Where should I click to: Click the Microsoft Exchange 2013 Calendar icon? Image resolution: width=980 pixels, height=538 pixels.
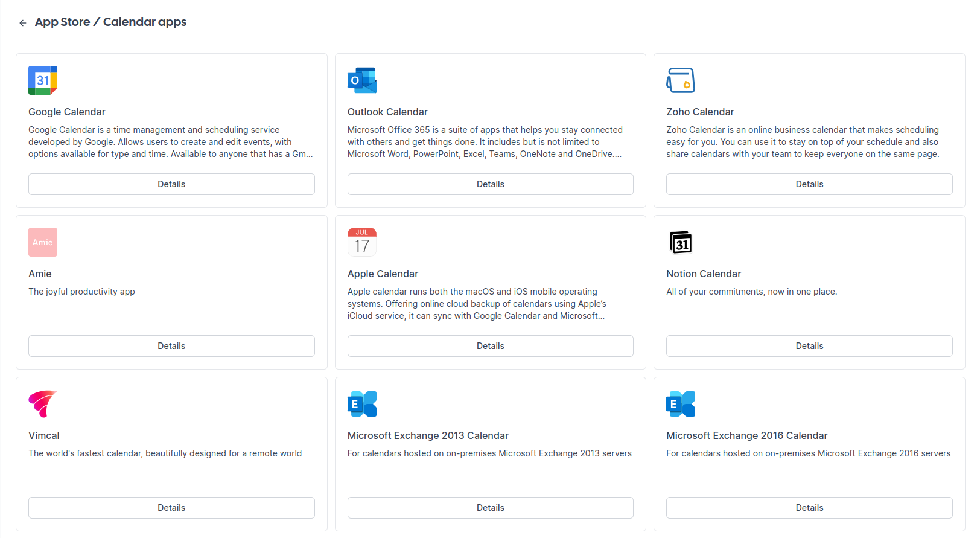362,404
